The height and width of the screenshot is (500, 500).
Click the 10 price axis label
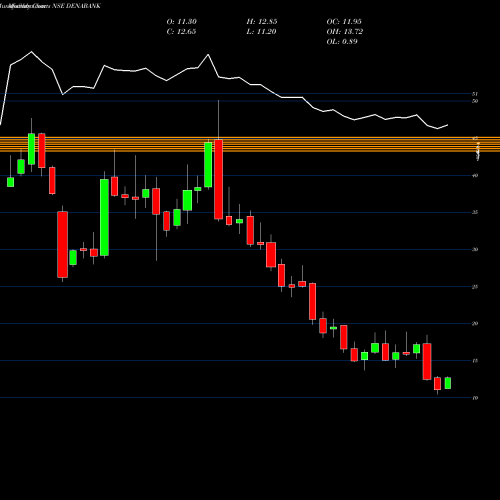[475, 398]
